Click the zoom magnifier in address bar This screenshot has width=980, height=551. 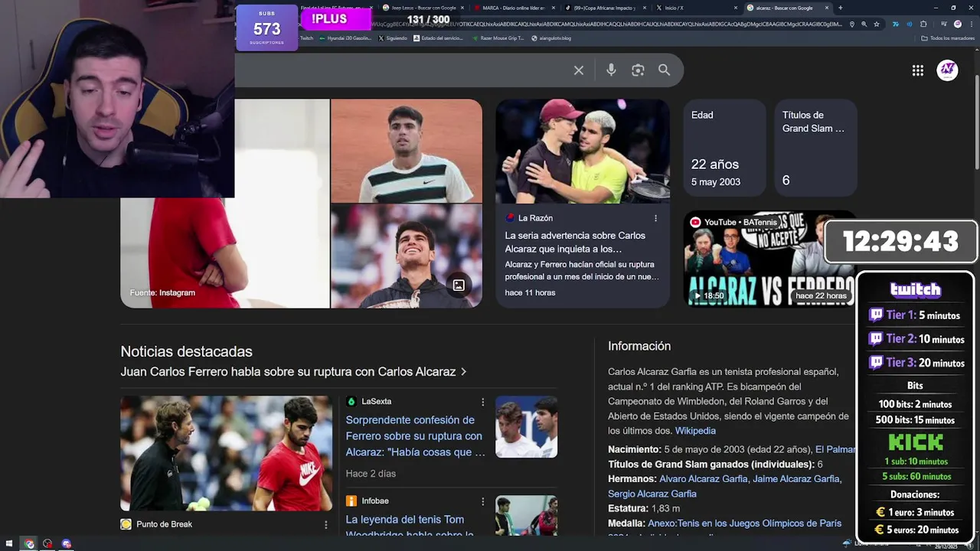864,24
